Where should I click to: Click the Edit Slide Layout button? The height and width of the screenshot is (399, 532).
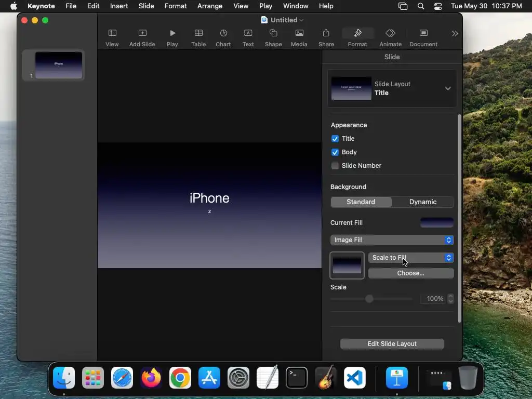point(392,344)
